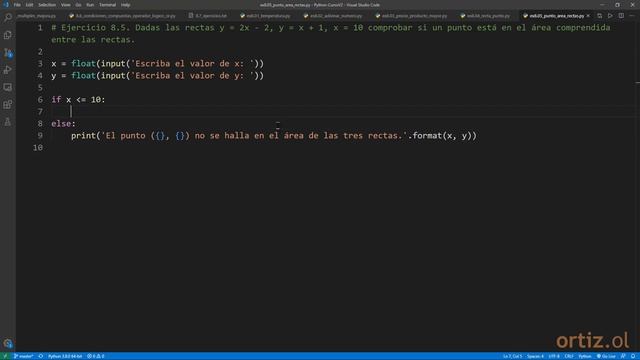640x360 pixels.
Task: Open the Run and Debug view icon
Action: (8, 70)
